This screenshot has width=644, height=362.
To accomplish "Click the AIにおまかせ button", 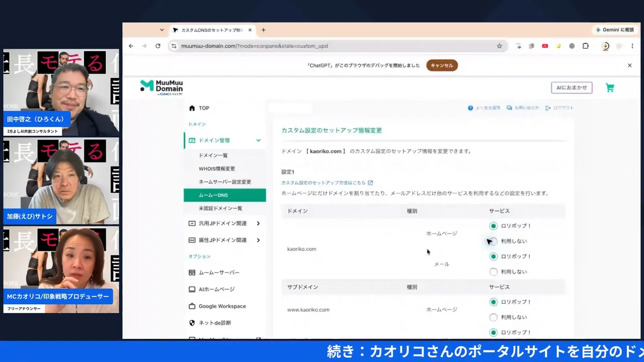I will pyautogui.click(x=572, y=87).
